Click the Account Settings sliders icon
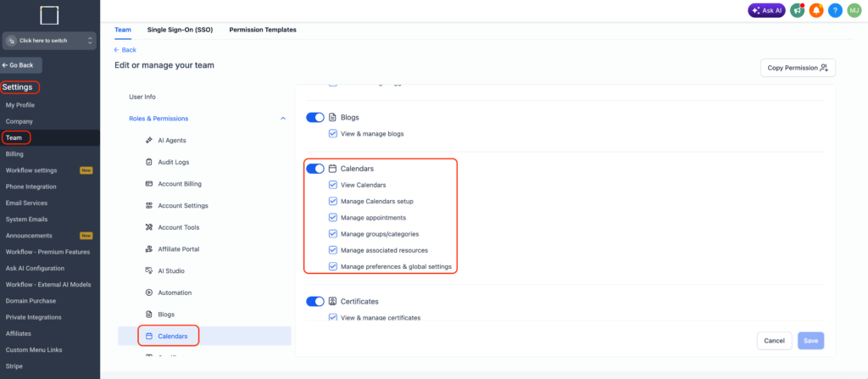Screen dimensions: 868x379 149,205
